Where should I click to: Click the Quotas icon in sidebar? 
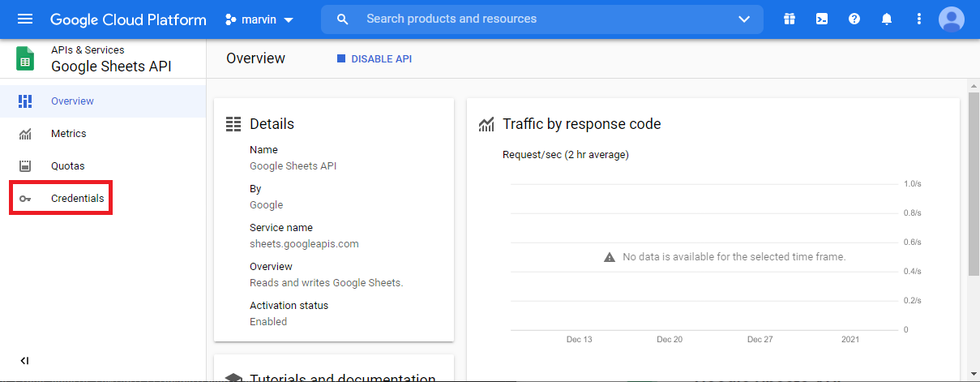[25, 166]
